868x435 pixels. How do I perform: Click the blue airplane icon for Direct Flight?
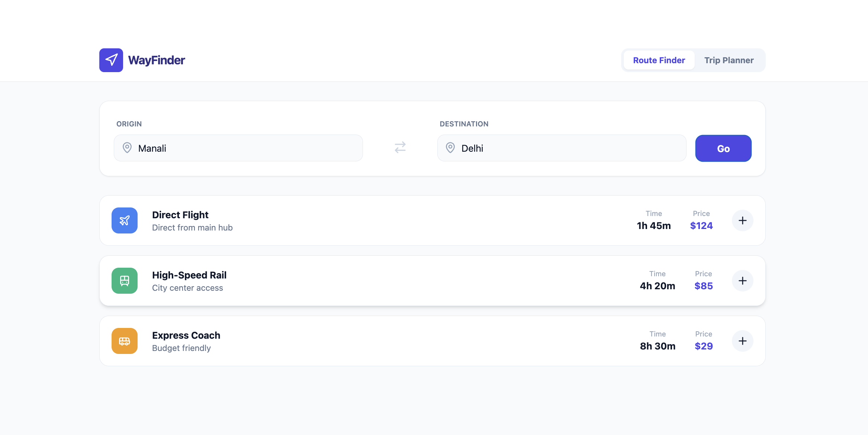(125, 220)
